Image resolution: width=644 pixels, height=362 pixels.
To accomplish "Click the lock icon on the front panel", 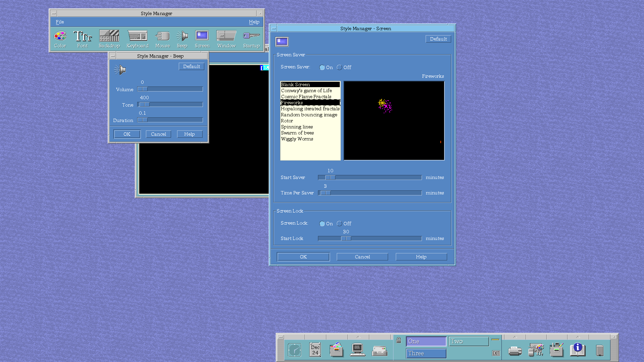I will [398, 341].
